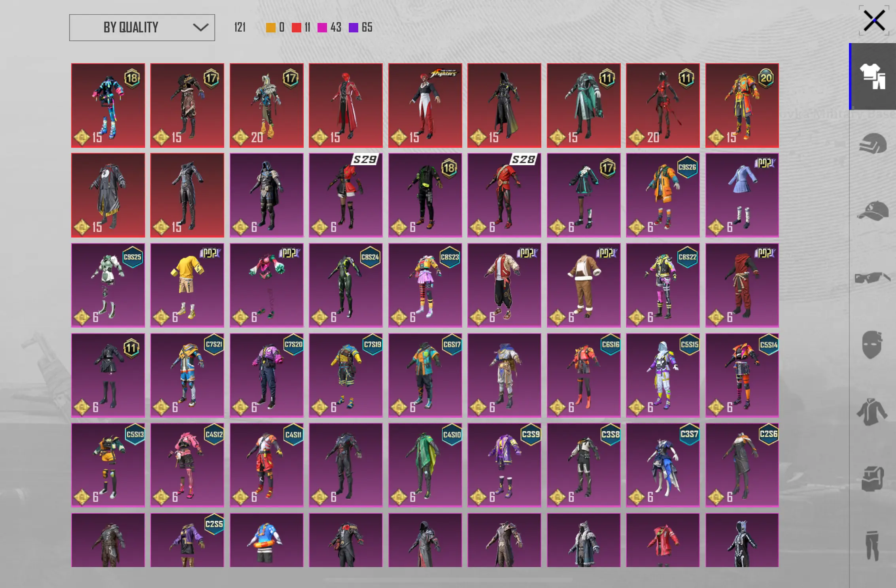Open the jacket tops category icon

coord(873,412)
